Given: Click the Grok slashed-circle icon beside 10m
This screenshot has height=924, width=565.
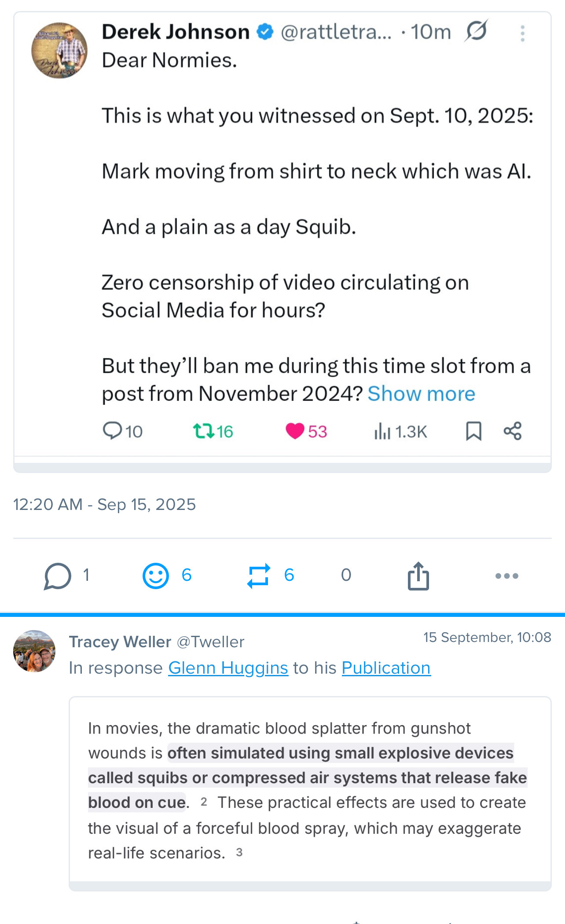Looking at the screenshot, I should point(476,31).
